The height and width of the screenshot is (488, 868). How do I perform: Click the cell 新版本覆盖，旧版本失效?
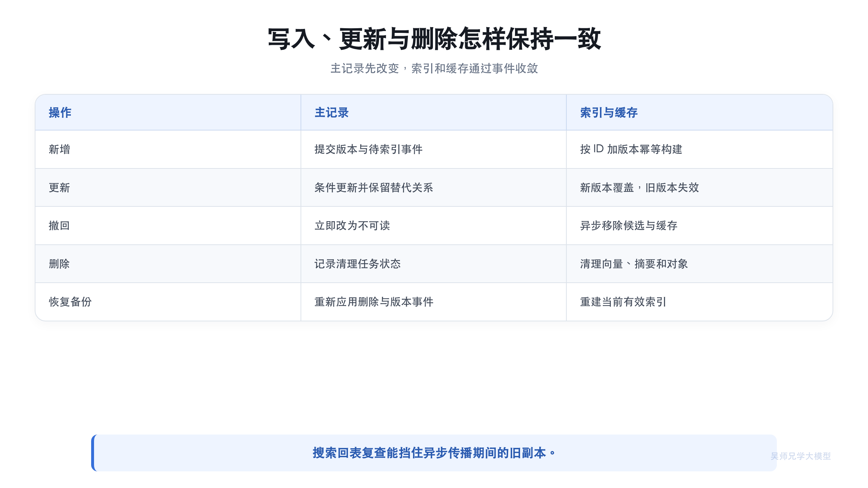699,188
